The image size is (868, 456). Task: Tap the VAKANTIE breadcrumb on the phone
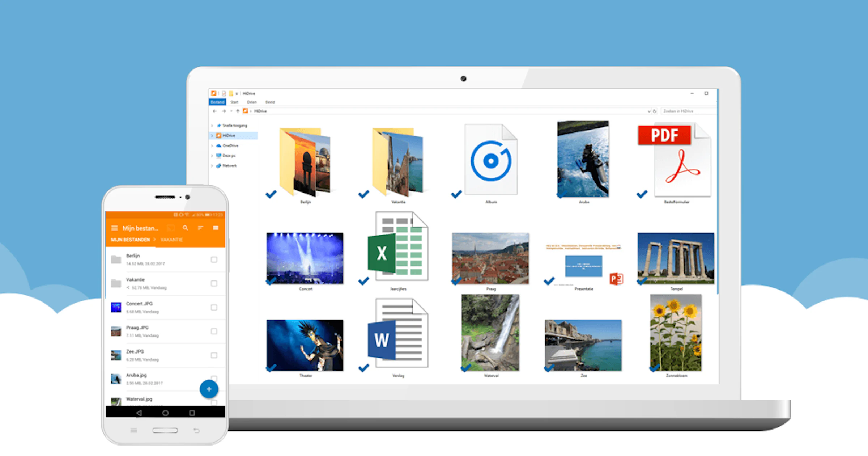[171, 240]
